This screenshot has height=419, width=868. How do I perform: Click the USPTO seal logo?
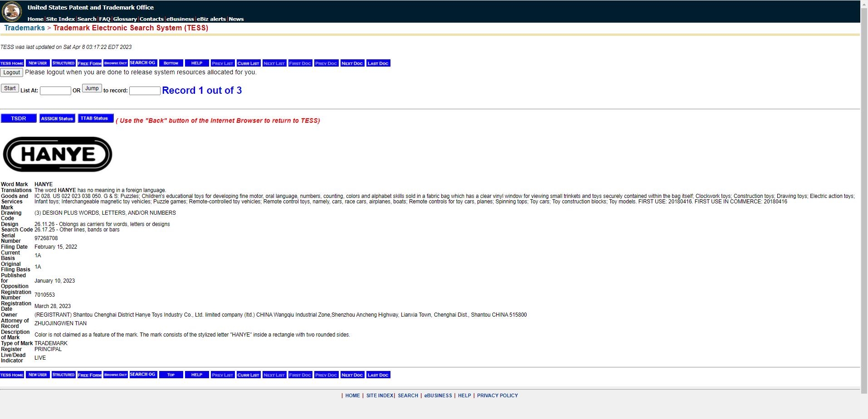12,11
